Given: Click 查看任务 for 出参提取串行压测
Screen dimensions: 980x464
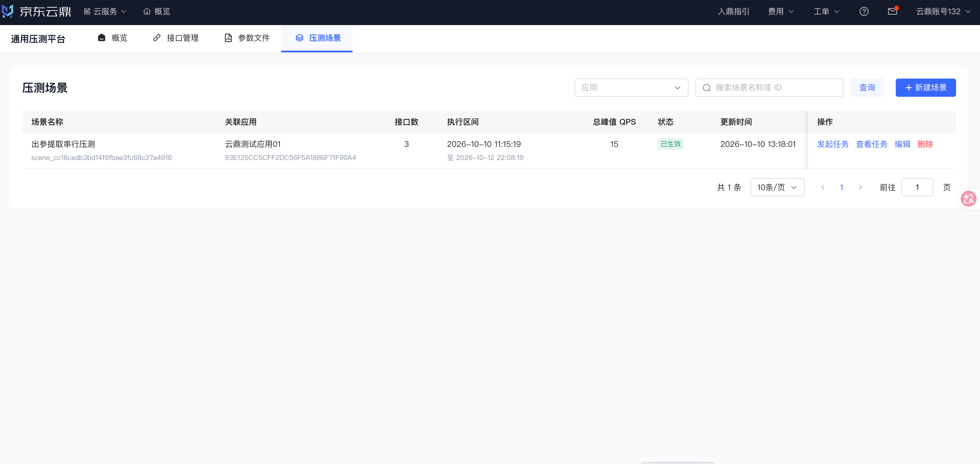Looking at the screenshot, I should point(872,144).
